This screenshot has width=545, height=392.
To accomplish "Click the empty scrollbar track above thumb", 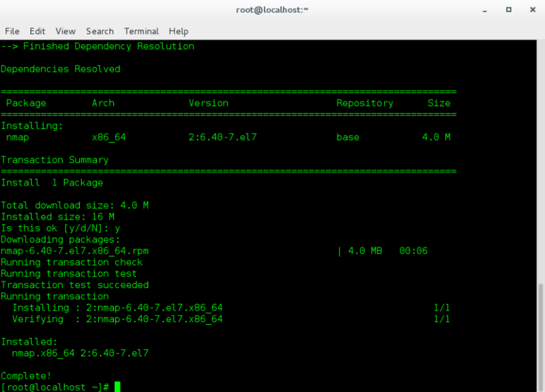I will tap(541, 158).
